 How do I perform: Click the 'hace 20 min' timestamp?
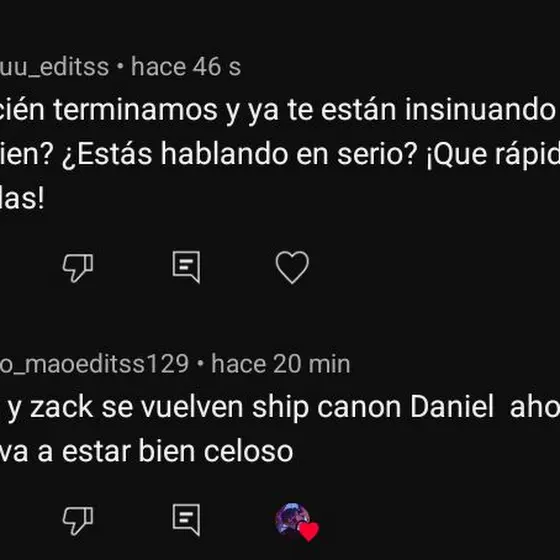(280, 364)
